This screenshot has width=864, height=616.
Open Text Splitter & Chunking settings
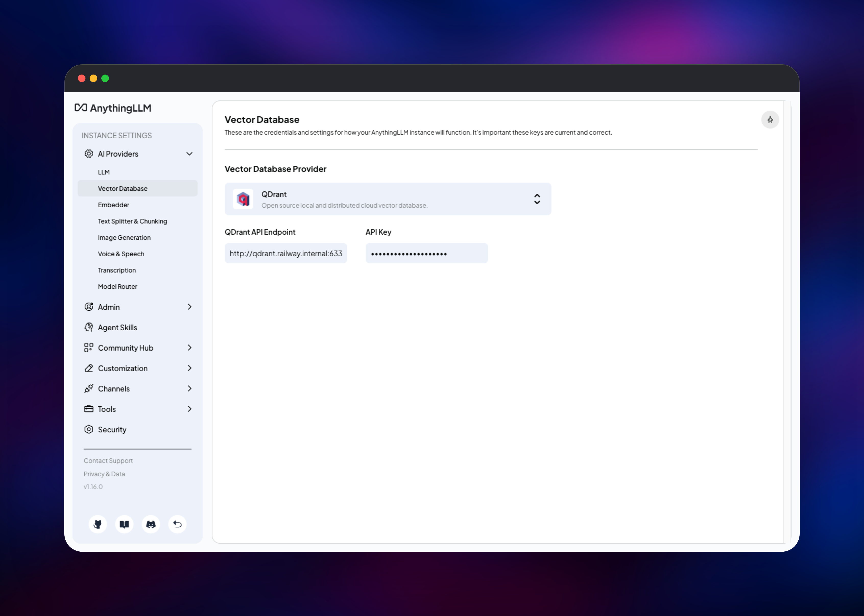[x=138, y=221]
